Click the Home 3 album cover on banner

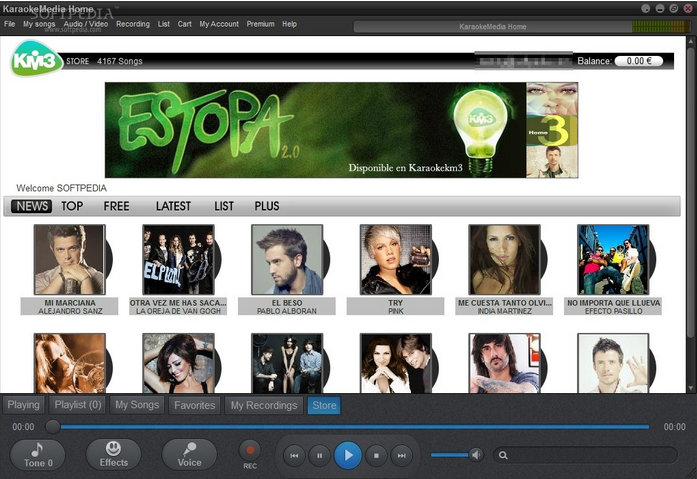pyautogui.click(x=552, y=131)
